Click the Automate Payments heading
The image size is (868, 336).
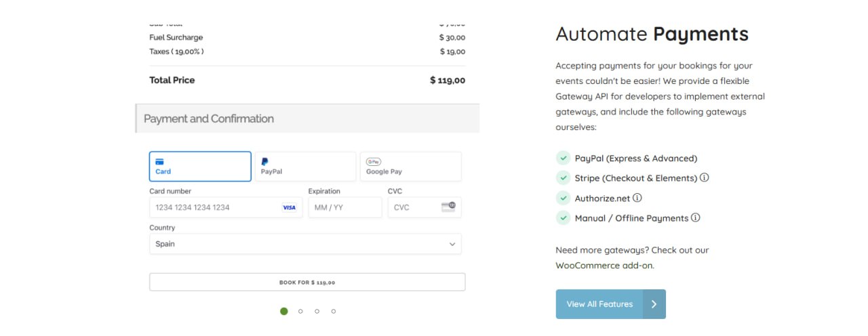[652, 34]
